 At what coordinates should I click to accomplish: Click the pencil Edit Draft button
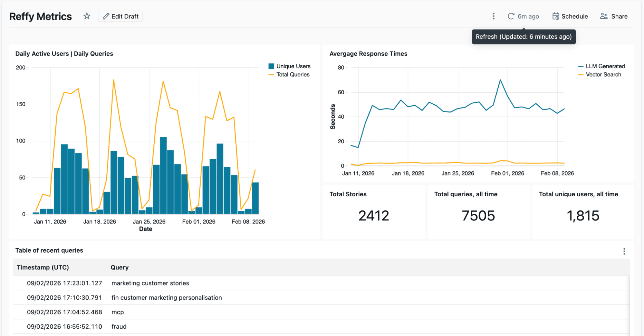coord(120,16)
